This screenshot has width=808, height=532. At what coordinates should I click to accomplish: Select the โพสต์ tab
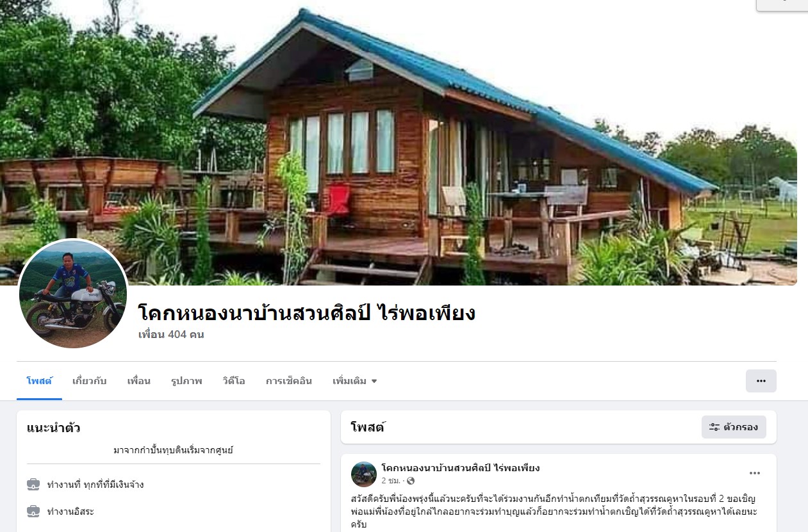pos(39,381)
